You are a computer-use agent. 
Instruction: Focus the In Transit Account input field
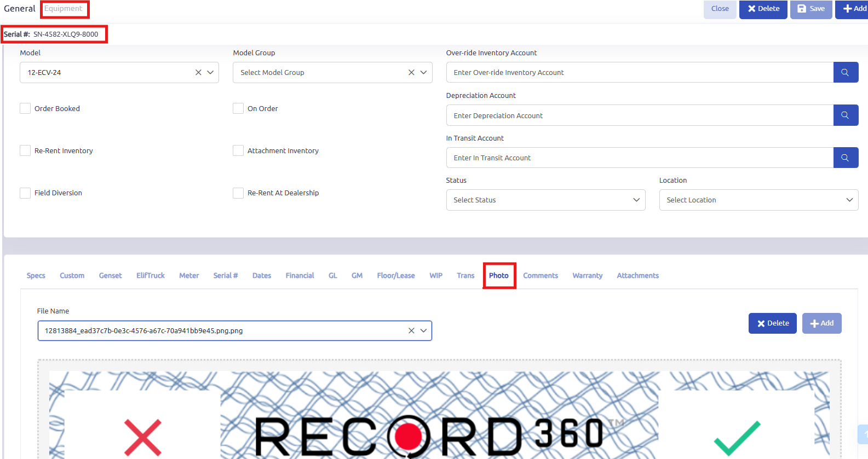(640, 158)
